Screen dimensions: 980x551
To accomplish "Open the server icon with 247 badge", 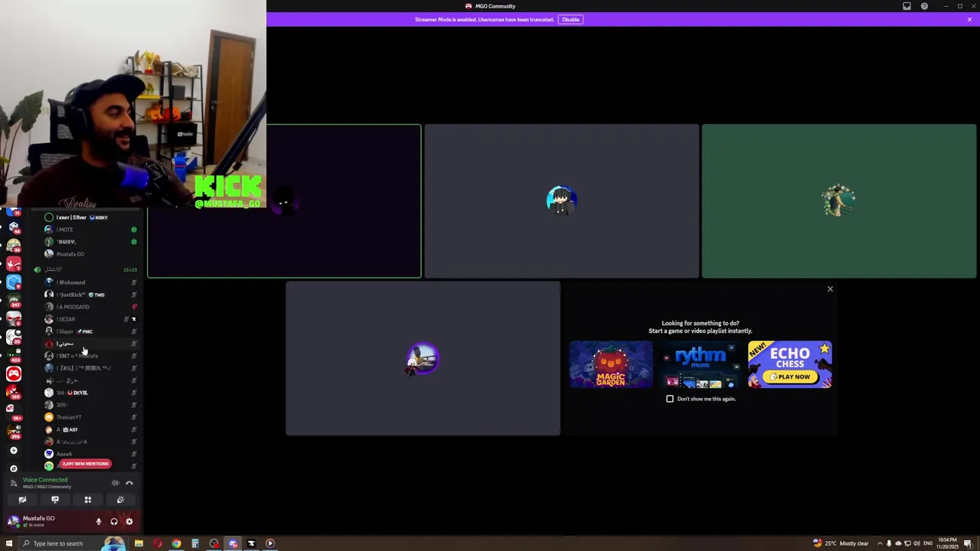I will coord(14,300).
